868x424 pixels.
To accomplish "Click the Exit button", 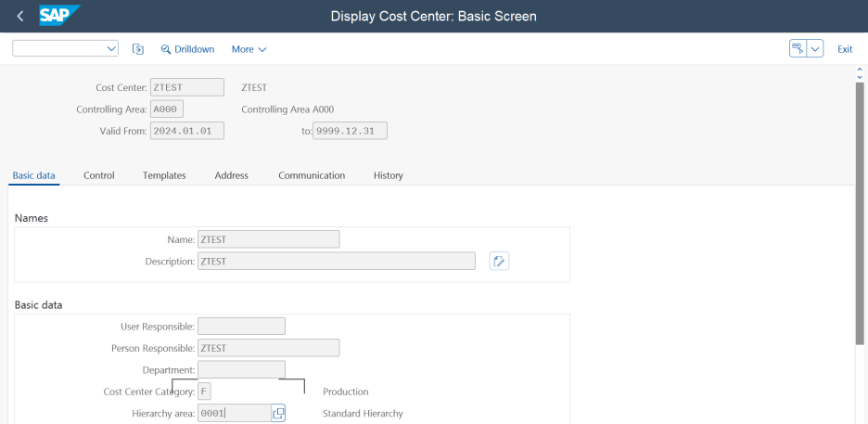I will [845, 49].
